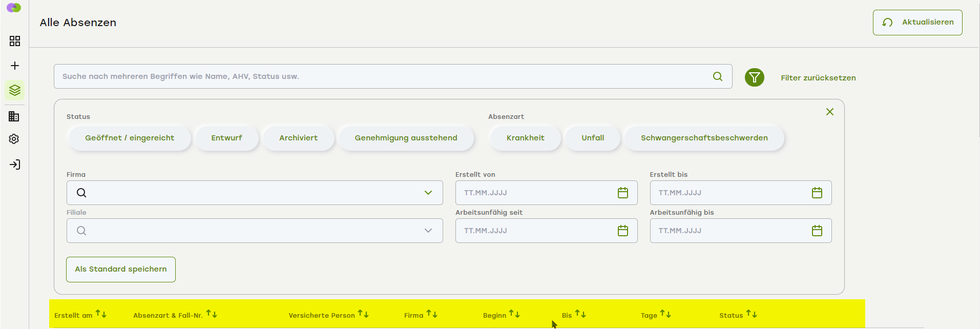
Task: Click the green filter funnel icon
Action: pyautogui.click(x=754, y=77)
